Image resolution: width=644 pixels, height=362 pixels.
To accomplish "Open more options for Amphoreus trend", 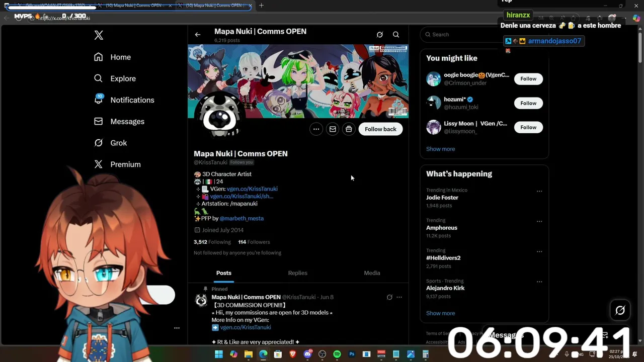I will [539, 221].
